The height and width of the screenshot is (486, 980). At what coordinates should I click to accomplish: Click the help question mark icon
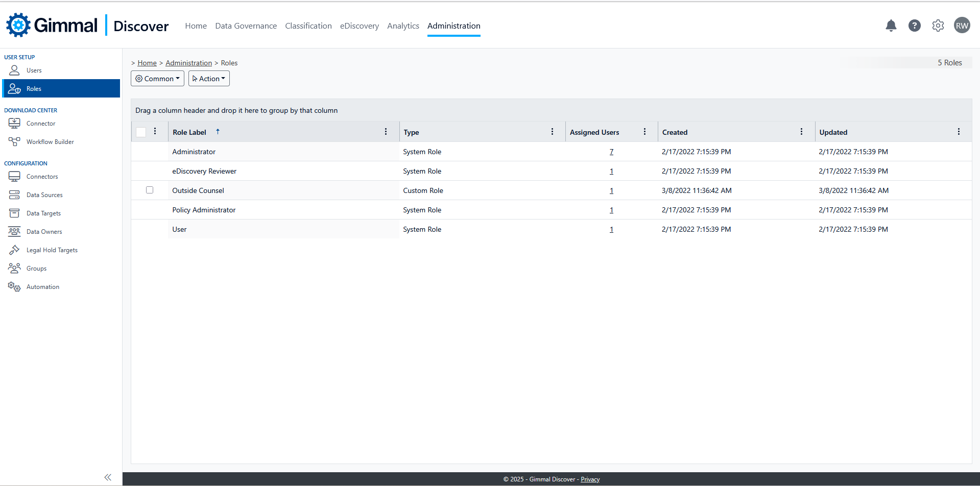click(x=914, y=26)
